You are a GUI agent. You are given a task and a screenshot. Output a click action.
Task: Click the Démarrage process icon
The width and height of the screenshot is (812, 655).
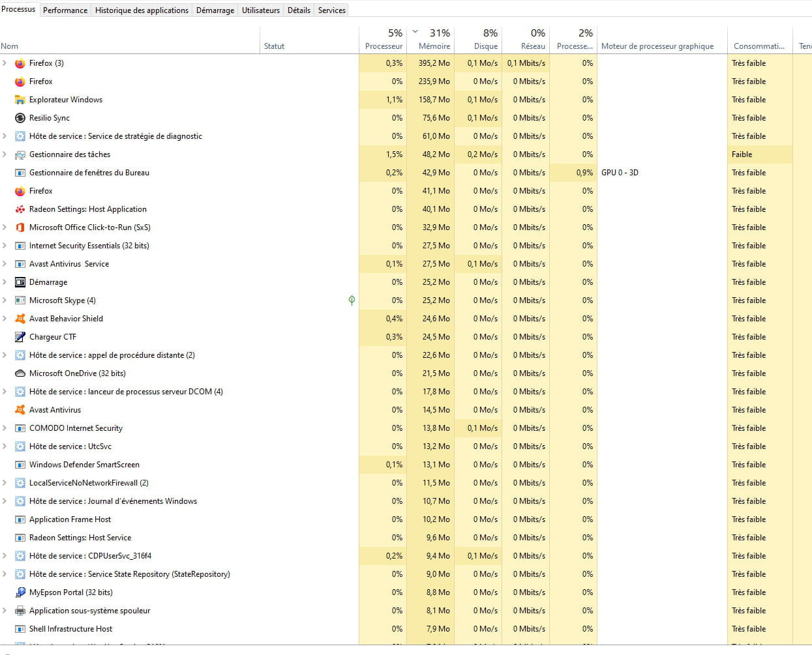(20, 282)
